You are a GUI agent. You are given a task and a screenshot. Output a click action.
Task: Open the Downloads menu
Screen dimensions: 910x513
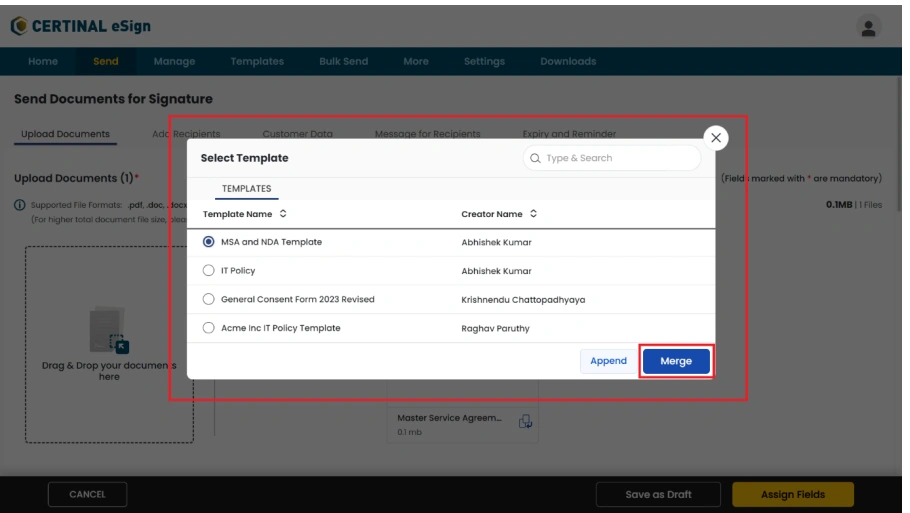click(568, 61)
